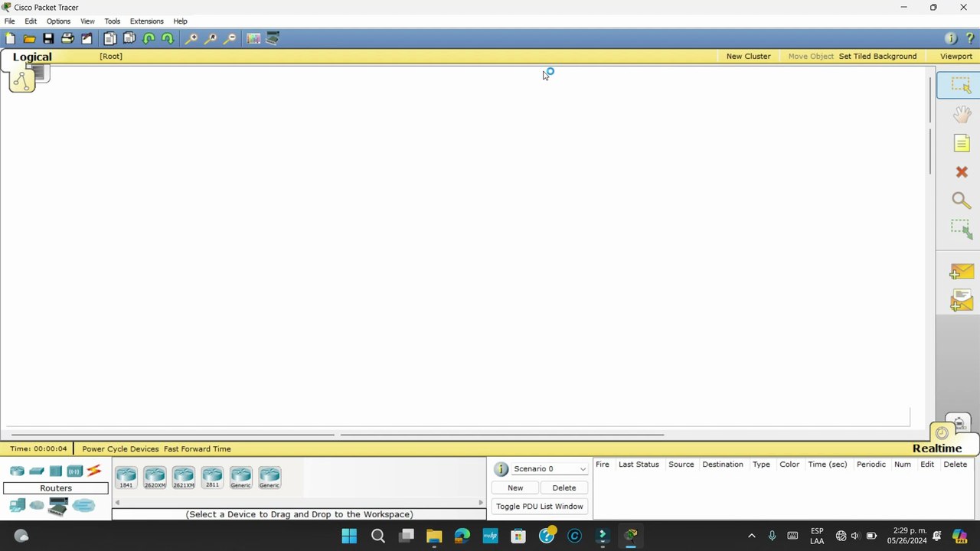Redo the last action

(x=168, y=38)
